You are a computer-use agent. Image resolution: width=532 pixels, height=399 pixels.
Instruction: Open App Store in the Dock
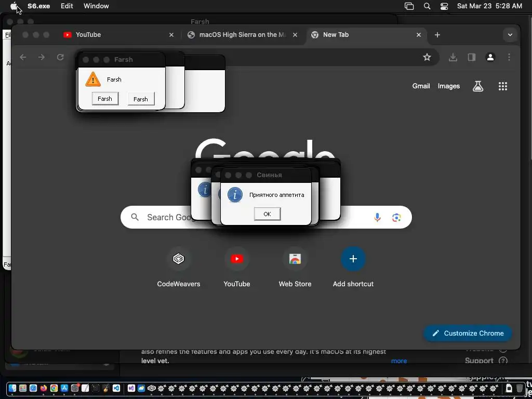64,388
